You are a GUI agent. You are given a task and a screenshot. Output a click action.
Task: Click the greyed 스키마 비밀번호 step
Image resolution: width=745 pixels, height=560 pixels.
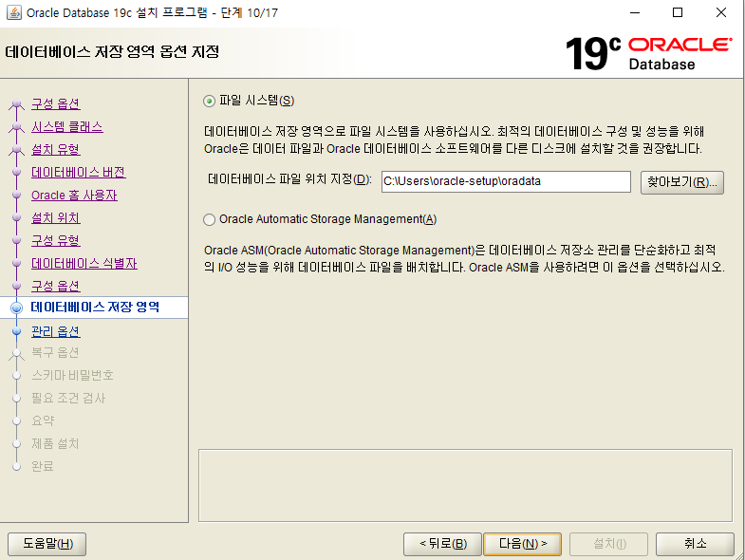point(72,376)
